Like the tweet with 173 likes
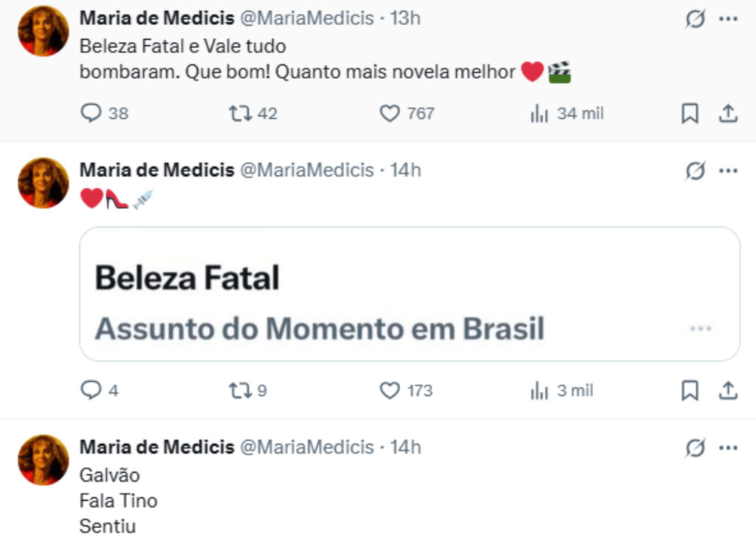The width and height of the screenshot is (756, 540). point(389,390)
